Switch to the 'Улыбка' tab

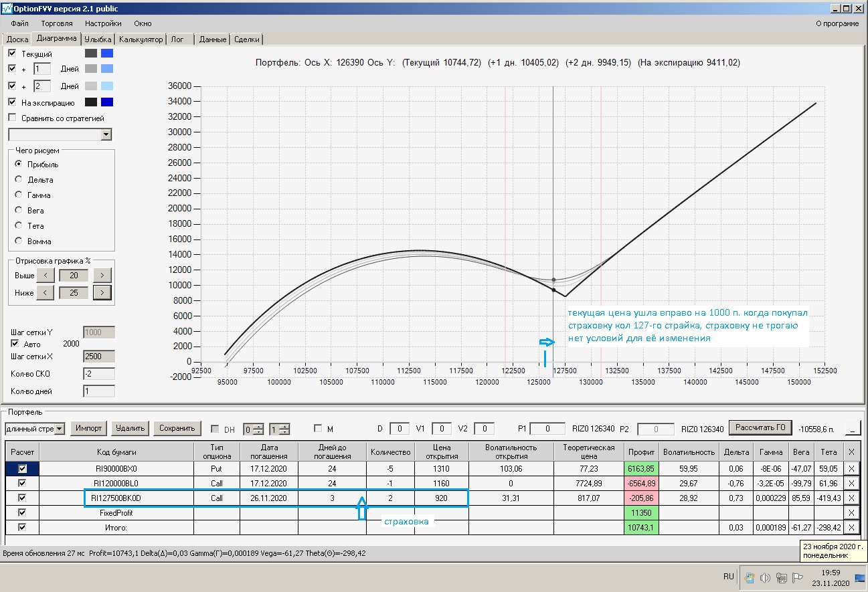pos(98,39)
